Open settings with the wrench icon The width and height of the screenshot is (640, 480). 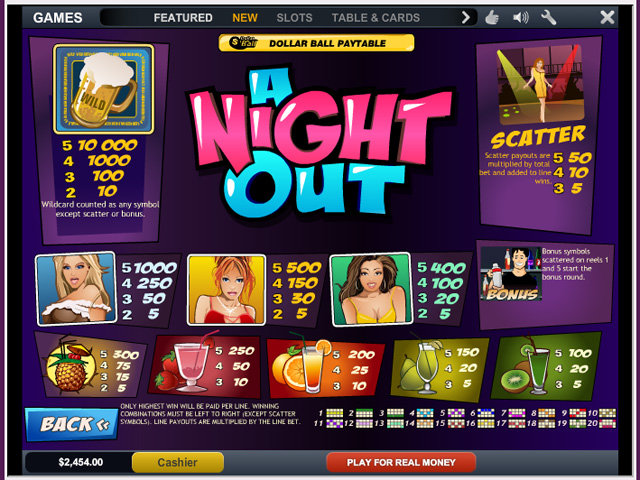pos(548,18)
